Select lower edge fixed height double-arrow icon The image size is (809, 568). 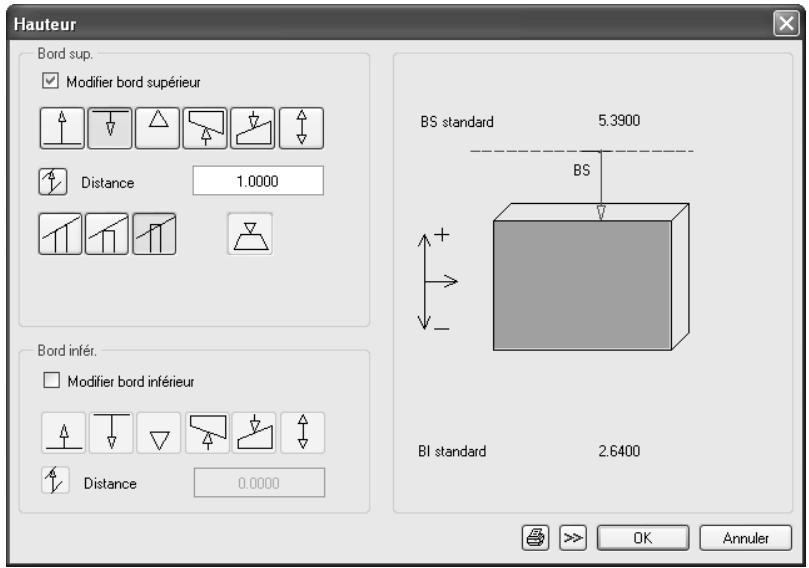pos(303,433)
